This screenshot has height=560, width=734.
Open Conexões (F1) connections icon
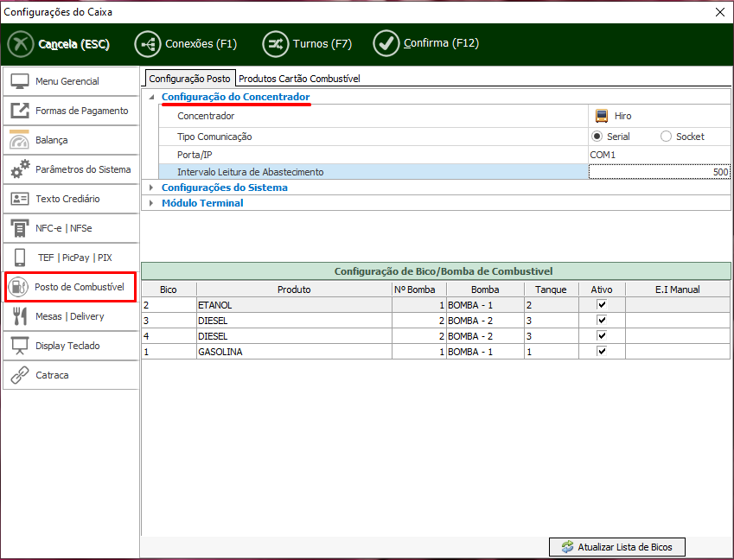coord(148,43)
